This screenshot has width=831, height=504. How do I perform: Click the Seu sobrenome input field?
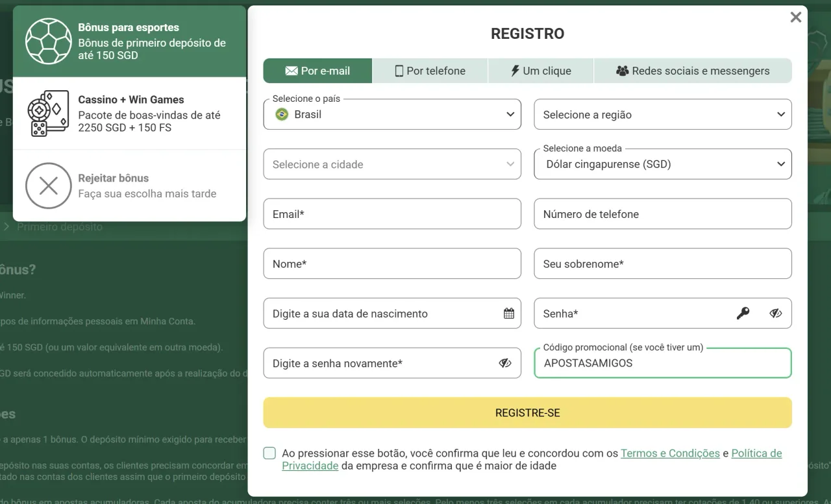[x=663, y=264]
